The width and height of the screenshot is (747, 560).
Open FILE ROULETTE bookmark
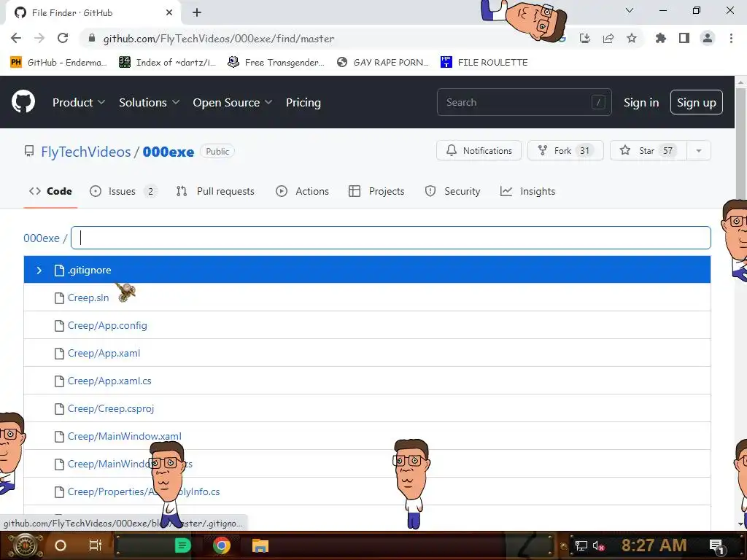coord(484,63)
